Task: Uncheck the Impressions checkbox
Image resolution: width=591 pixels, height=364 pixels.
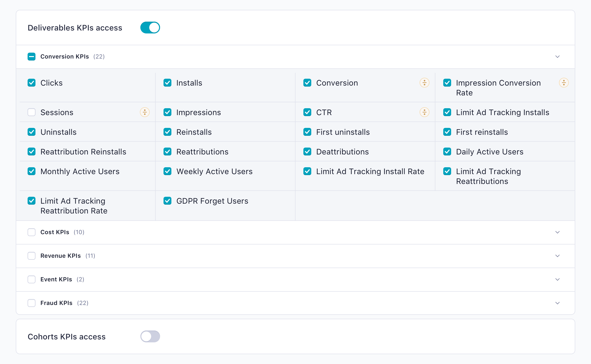Action: (x=167, y=112)
